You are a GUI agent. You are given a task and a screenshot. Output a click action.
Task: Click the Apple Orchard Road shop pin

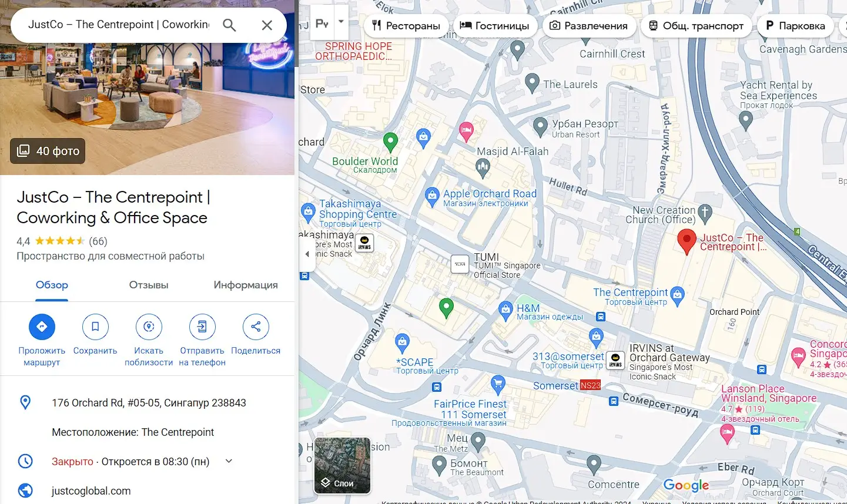[432, 196]
